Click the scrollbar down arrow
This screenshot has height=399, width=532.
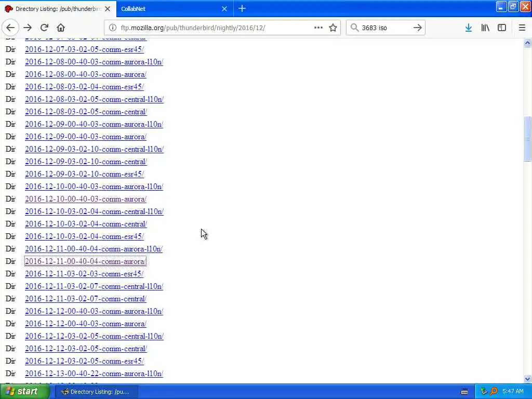click(527, 379)
